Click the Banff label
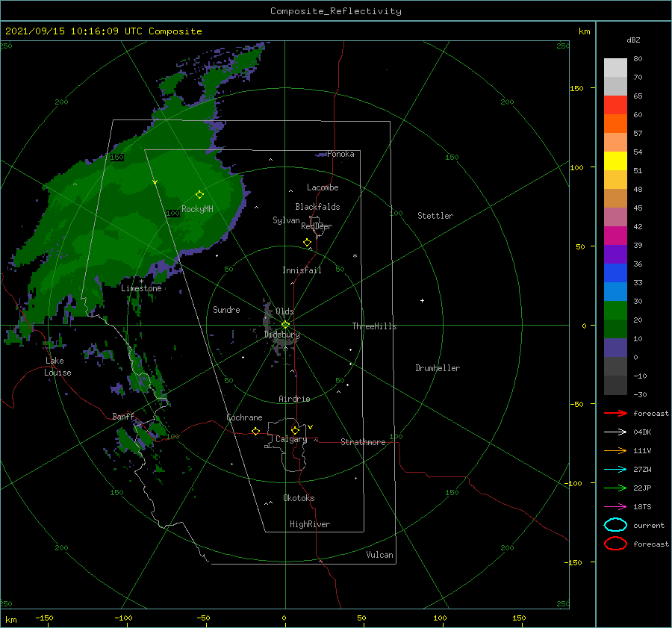The image size is (672, 628). coord(123,416)
